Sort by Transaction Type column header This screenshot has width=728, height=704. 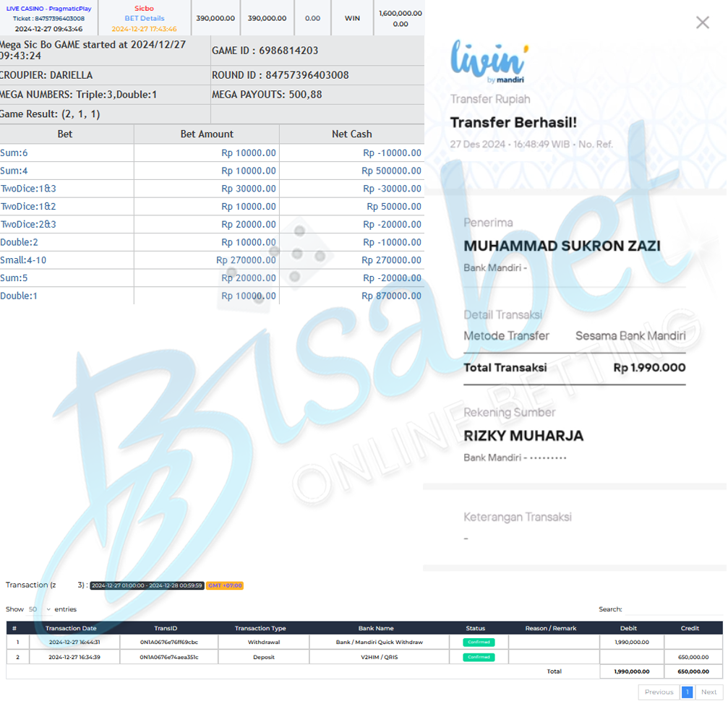point(260,628)
